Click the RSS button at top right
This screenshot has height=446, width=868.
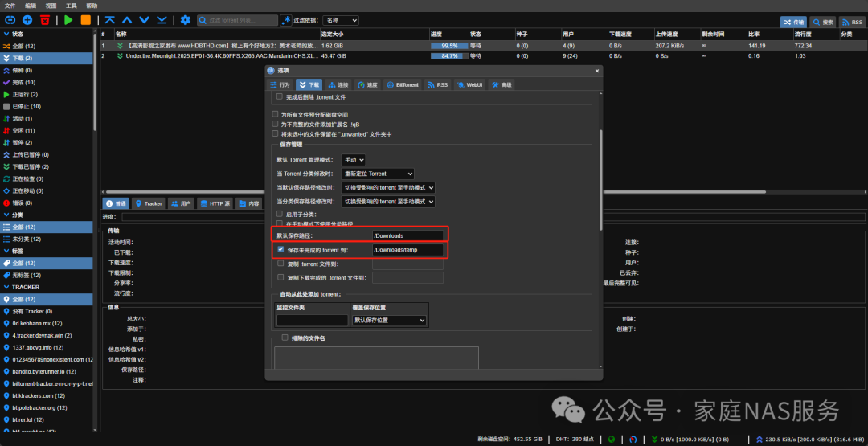tap(852, 23)
